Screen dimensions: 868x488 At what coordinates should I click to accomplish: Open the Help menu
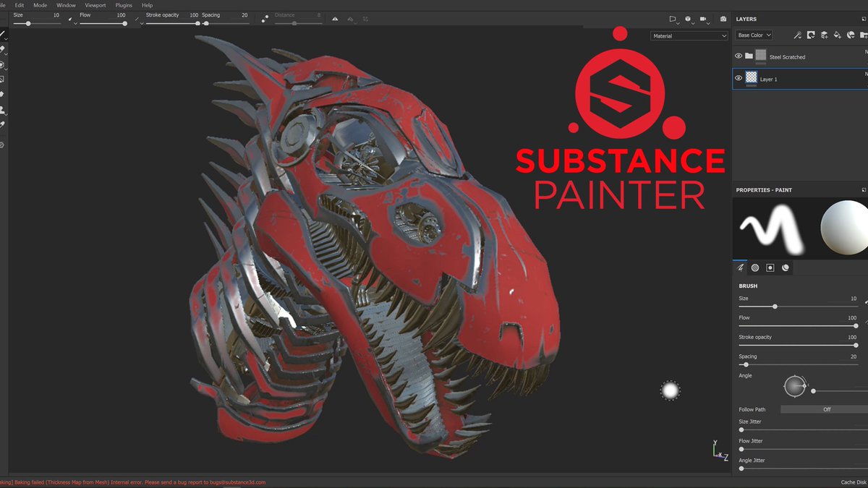[x=147, y=5]
